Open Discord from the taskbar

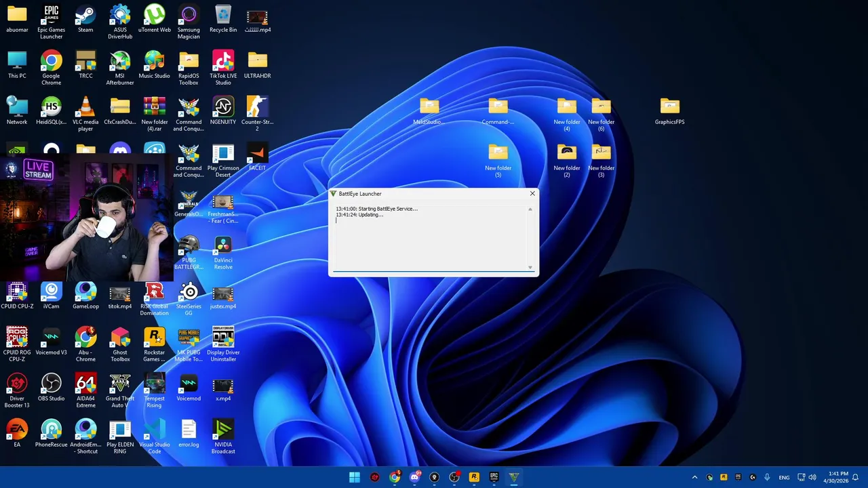tap(414, 477)
